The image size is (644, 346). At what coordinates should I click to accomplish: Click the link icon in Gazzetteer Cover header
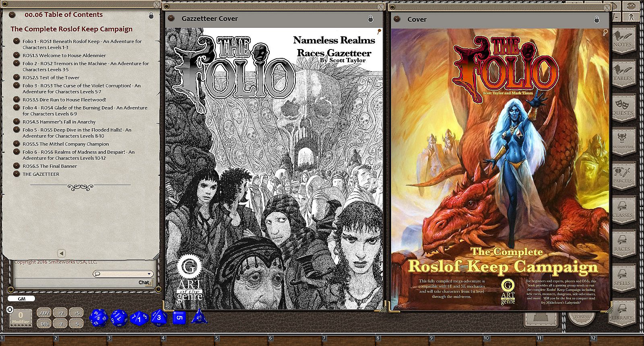click(x=171, y=19)
